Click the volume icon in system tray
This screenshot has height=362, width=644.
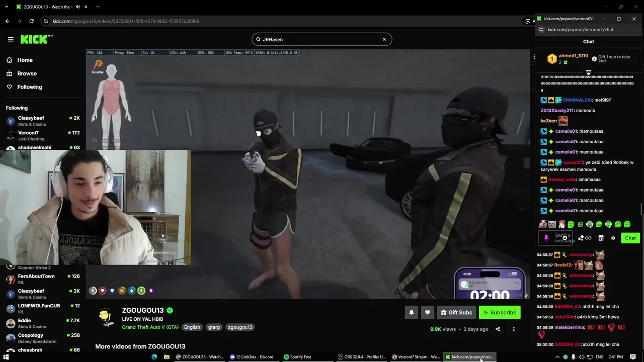tap(581, 357)
